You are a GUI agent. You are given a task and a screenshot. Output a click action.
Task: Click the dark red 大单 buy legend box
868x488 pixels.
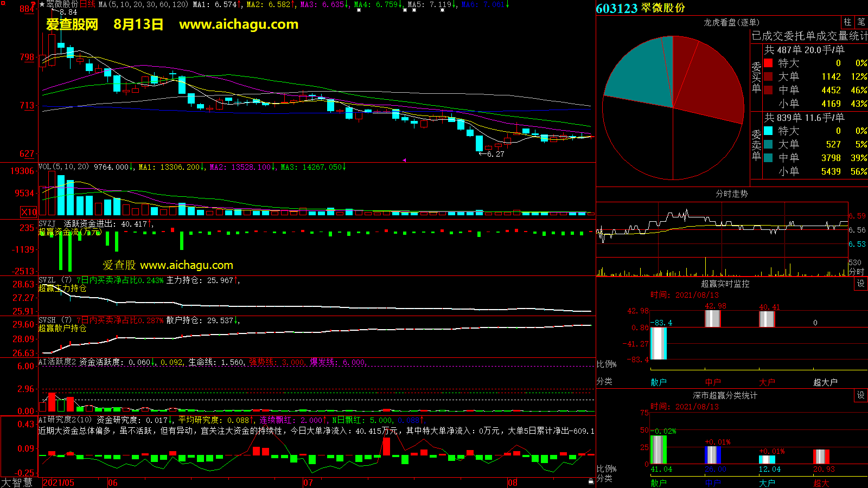(x=768, y=76)
